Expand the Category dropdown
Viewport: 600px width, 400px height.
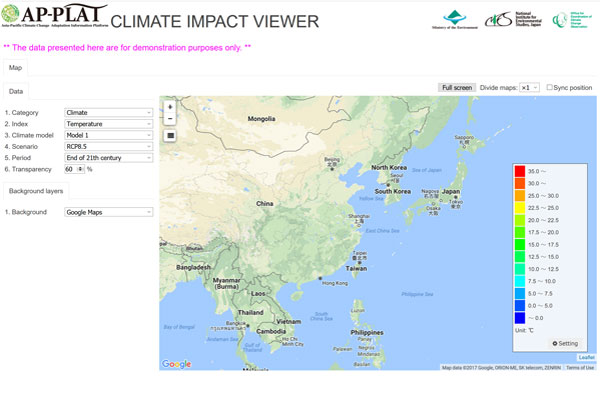(108, 113)
